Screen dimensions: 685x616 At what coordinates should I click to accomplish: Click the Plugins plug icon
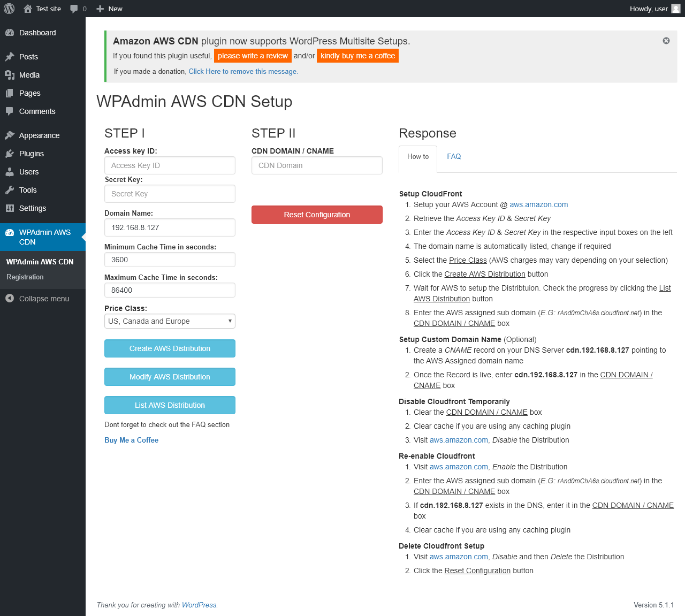(x=10, y=154)
